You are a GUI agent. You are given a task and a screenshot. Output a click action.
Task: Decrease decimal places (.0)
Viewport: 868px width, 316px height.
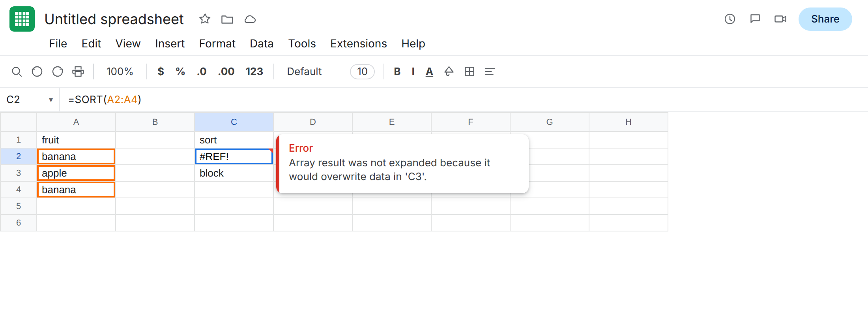(x=202, y=71)
